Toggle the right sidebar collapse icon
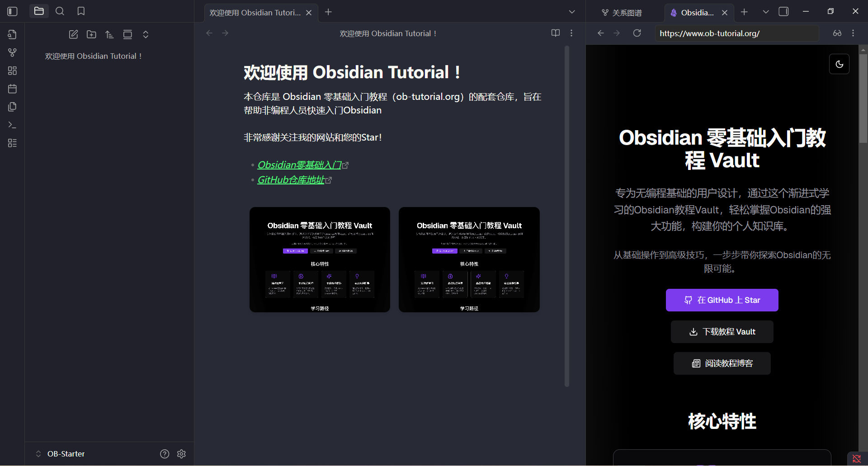This screenshot has width=868, height=466. 784,12
